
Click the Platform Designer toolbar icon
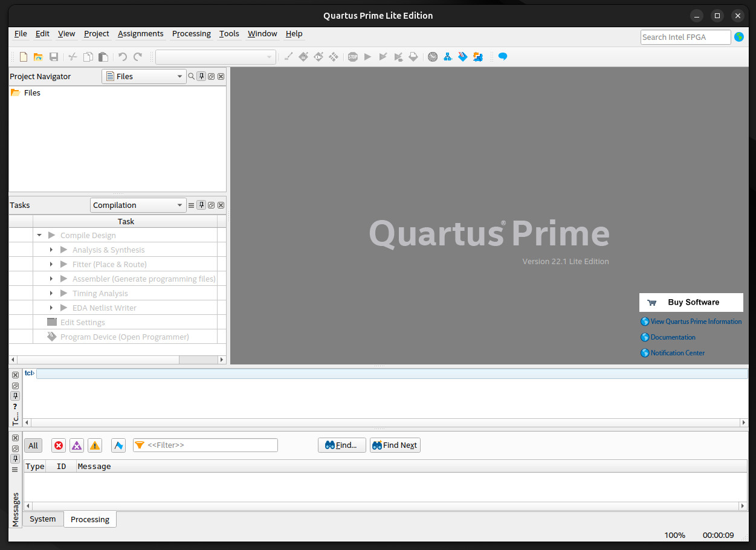pos(478,57)
